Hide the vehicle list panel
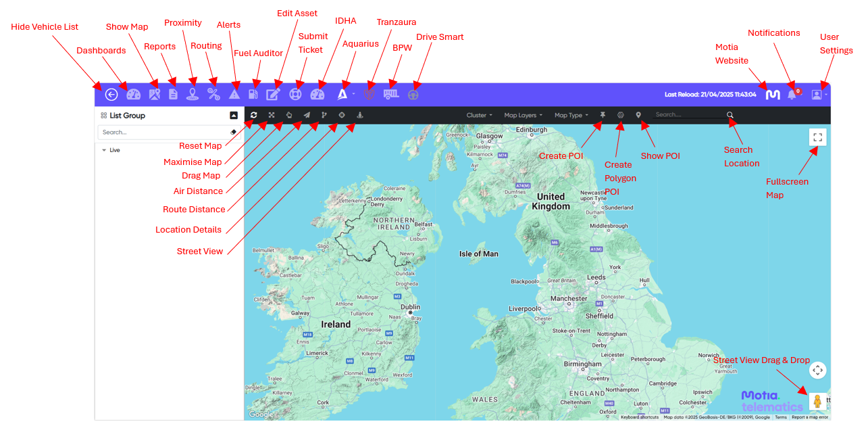This screenshot has height=428, width=868. 111,95
